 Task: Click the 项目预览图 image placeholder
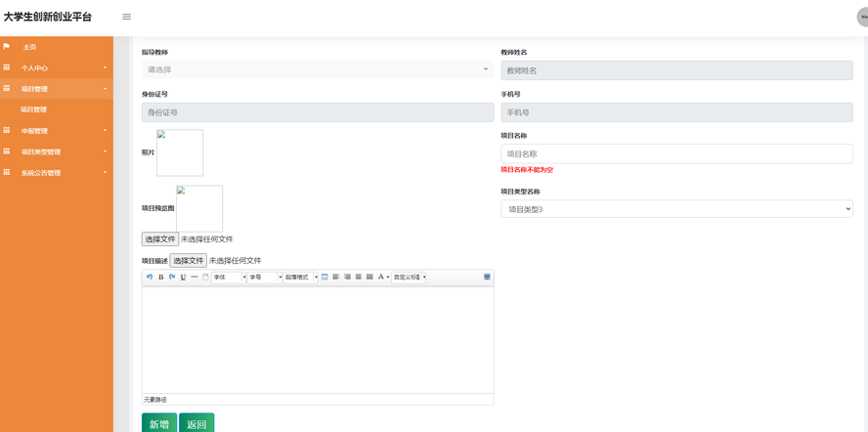pyautogui.click(x=199, y=208)
